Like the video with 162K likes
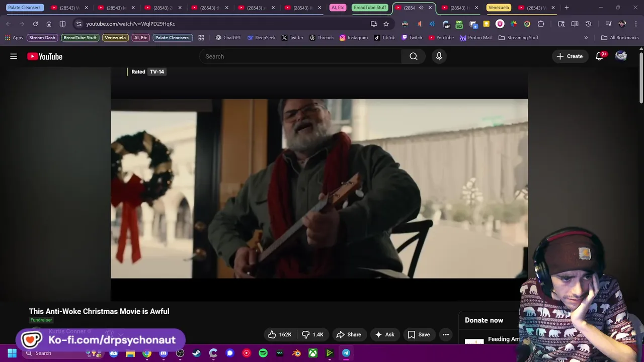The width and height of the screenshot is (644, 362). coord(280,334)
